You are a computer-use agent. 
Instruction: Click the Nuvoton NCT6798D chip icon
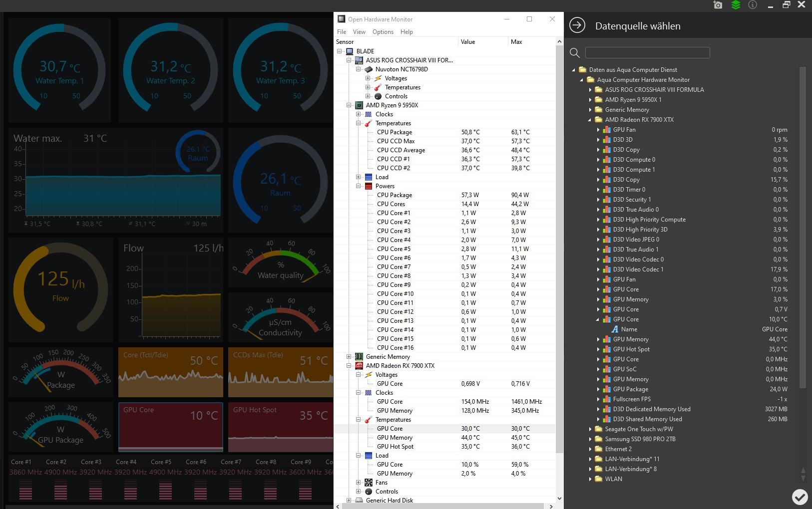[368, 69]
